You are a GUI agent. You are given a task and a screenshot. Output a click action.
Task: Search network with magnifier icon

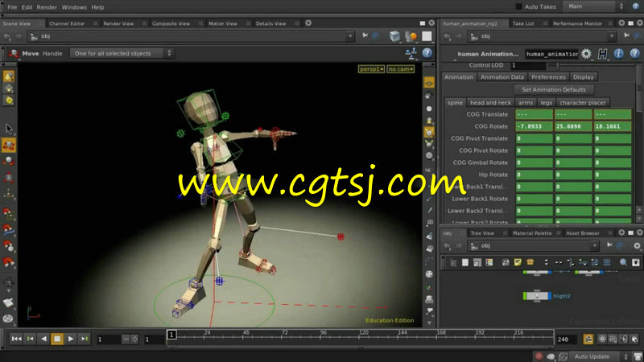623,262
